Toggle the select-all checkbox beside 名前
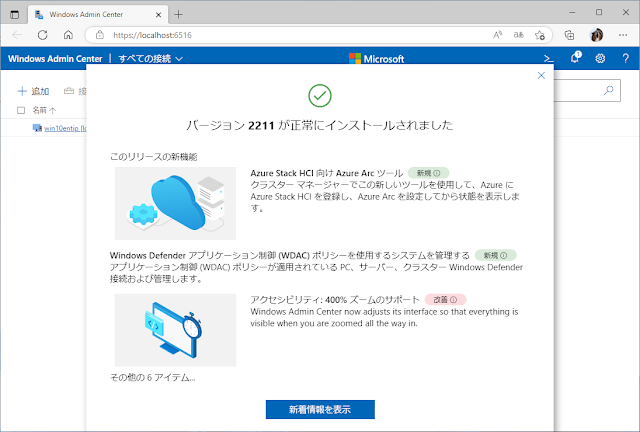The image size is (640, 432). coord(21,110)
